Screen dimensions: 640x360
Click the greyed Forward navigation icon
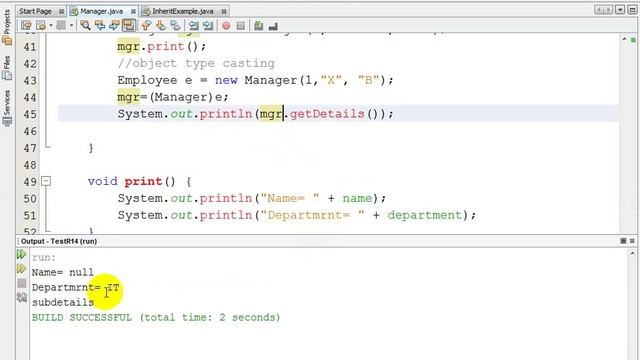(x=61, y=26)
